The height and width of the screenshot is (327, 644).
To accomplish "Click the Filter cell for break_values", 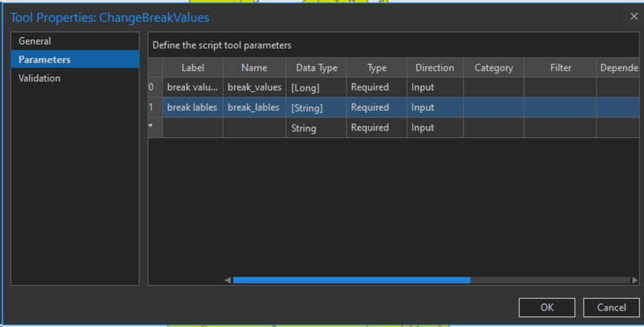I will point(560,87).
